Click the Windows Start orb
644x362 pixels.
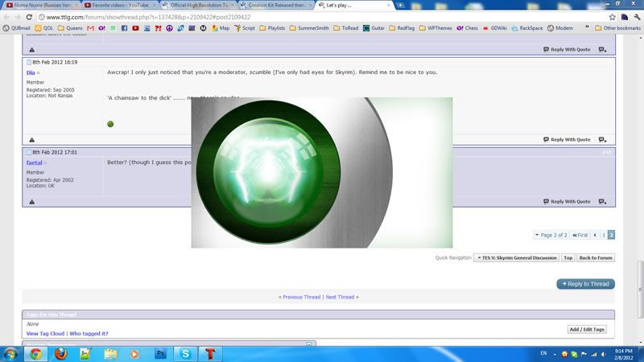10,353
